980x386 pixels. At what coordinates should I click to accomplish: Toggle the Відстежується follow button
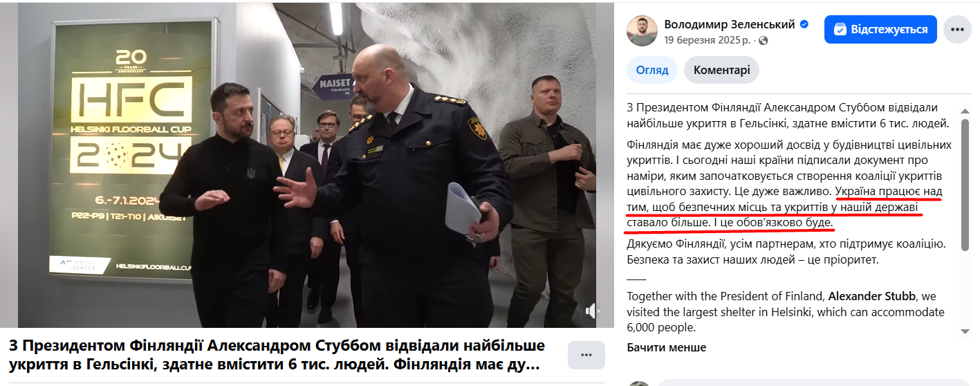coord(880,30)
